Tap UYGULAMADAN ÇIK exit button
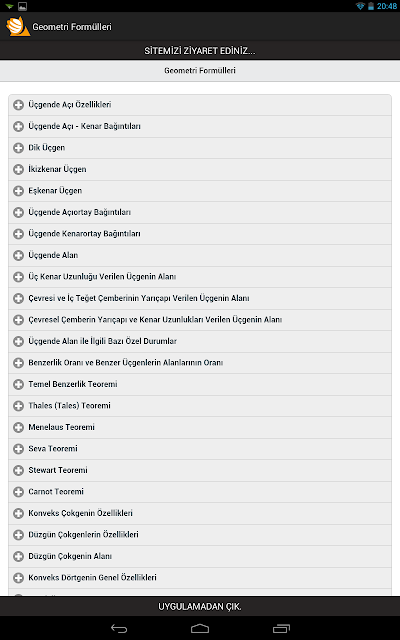 point(200,607)
